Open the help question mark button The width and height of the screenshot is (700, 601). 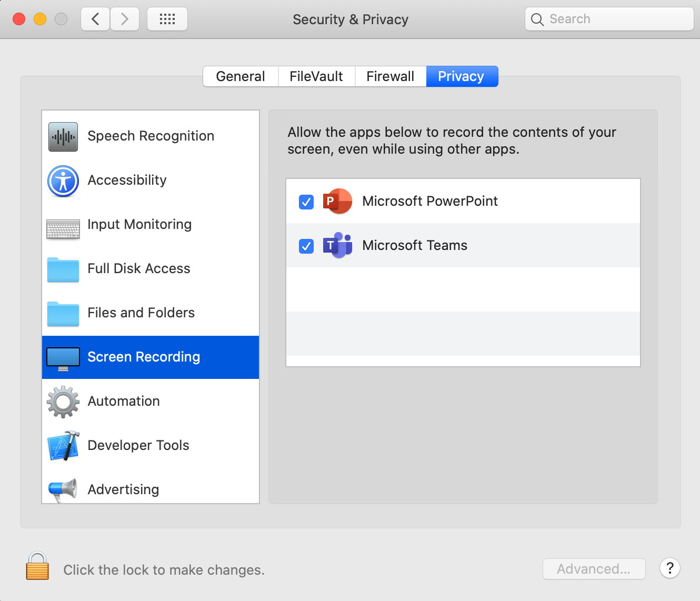[670, 568]
